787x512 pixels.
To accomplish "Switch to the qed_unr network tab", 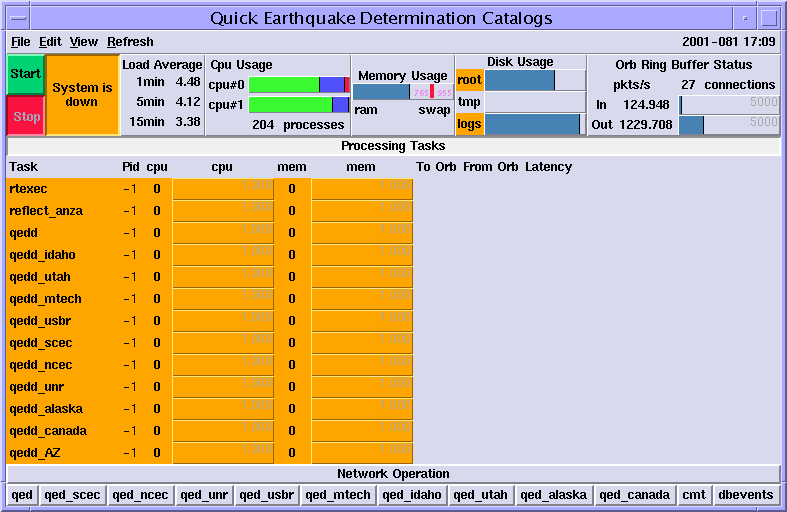I will click(204, 495).
